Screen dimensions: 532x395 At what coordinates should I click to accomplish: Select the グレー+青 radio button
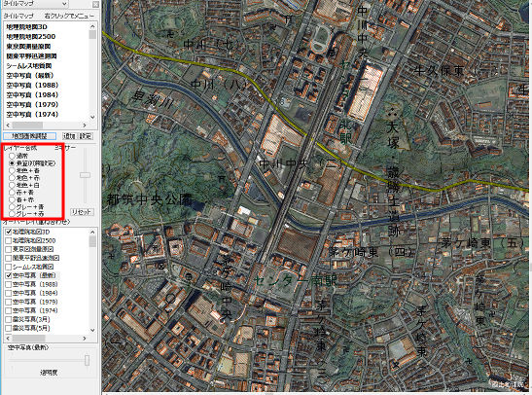[x=13, y=206]
